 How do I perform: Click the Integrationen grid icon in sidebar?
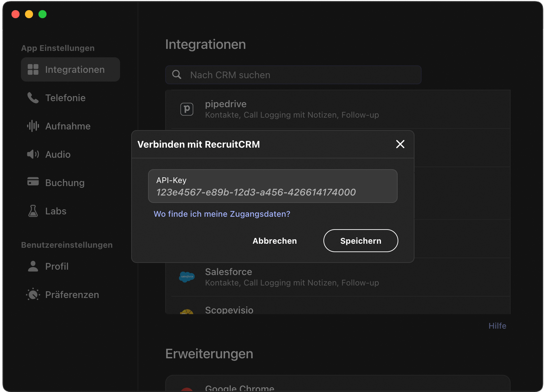[x=33, y=69]
